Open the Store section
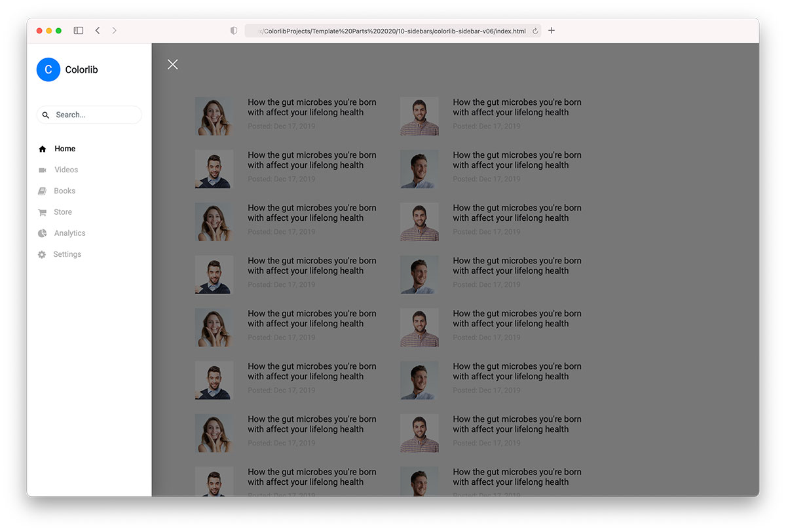Viewport: 786px width, 532px height. pos(63,212)
